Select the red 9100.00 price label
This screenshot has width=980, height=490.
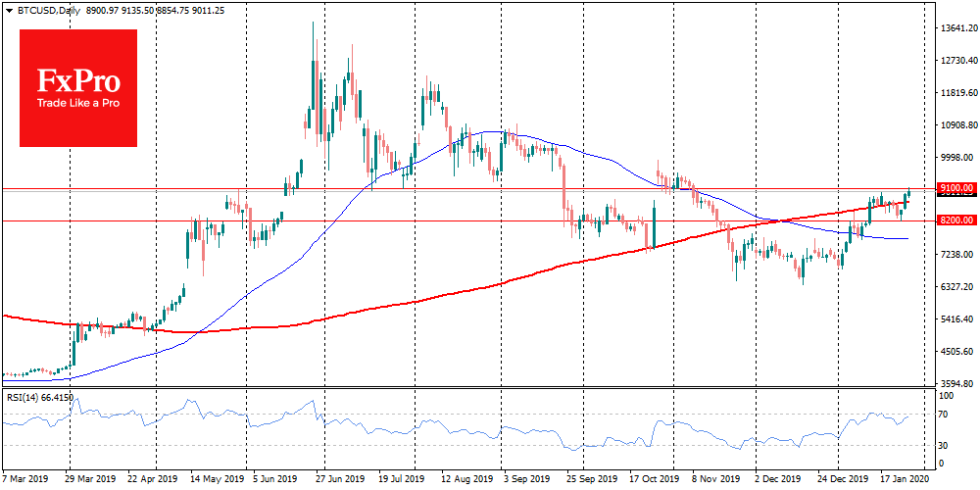click(954, 188)
